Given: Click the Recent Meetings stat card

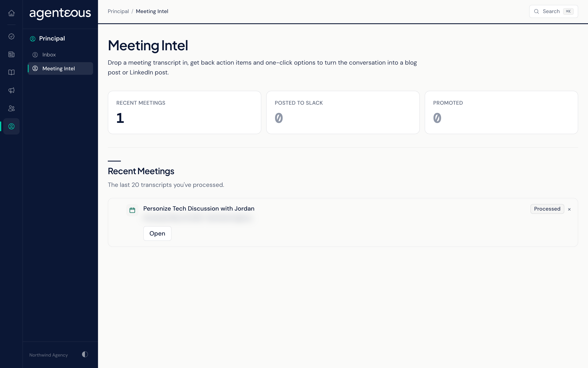Looking at the screenshot, I should pyautogui.click(x=184, y=112).
